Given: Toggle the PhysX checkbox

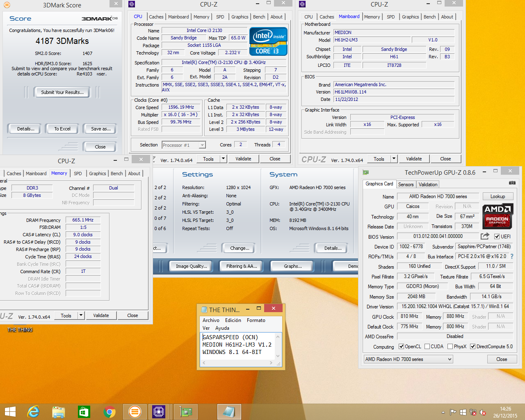Looking at the screenshot, I should click(450, 347).
